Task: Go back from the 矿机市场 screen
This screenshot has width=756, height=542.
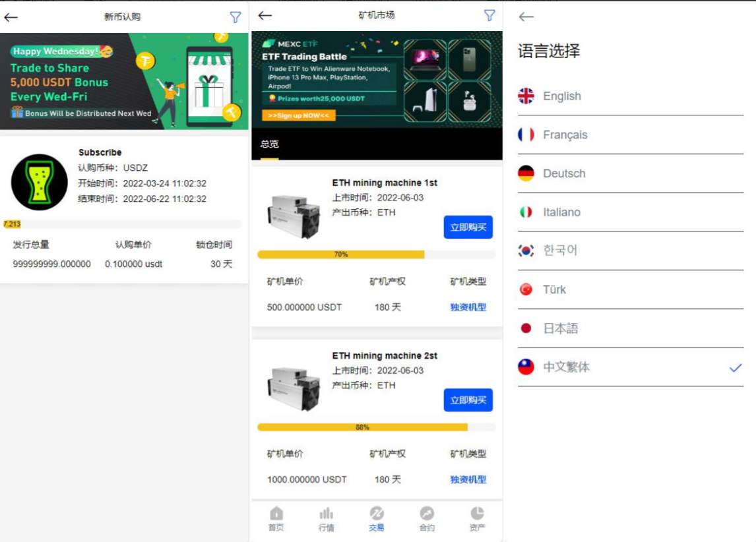Action: click(x=265, y=15)
